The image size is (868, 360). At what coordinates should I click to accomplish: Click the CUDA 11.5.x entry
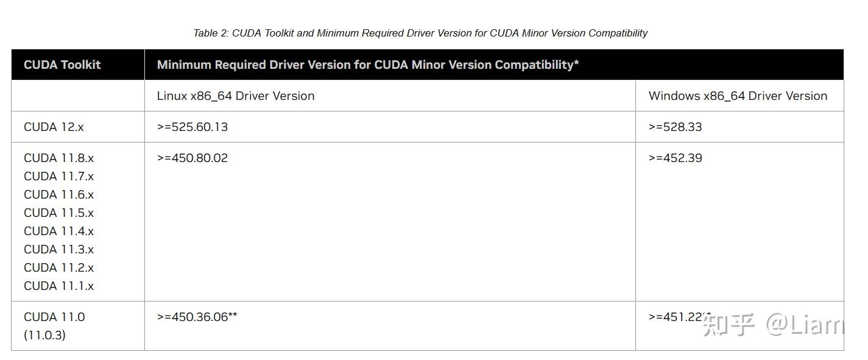[x=58, y=213]
